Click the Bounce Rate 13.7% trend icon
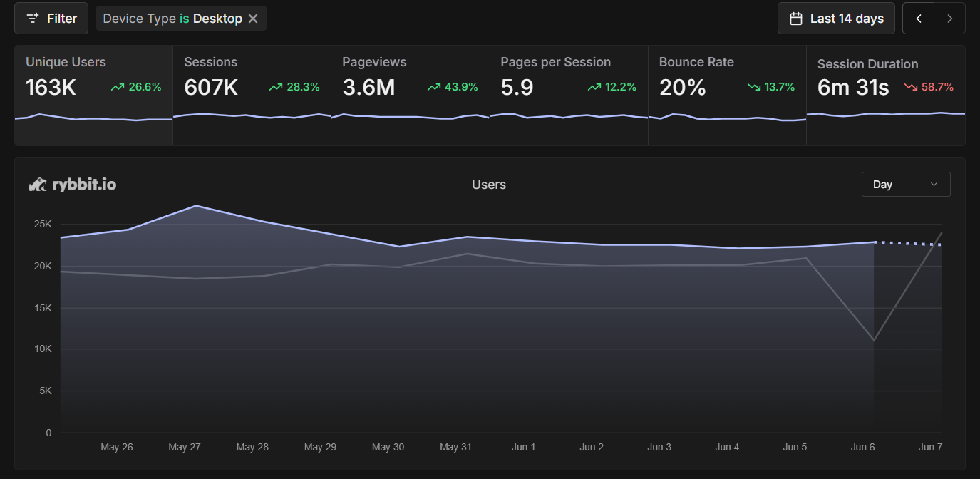This screenshot has height=479, width=980. pos(754,87)
